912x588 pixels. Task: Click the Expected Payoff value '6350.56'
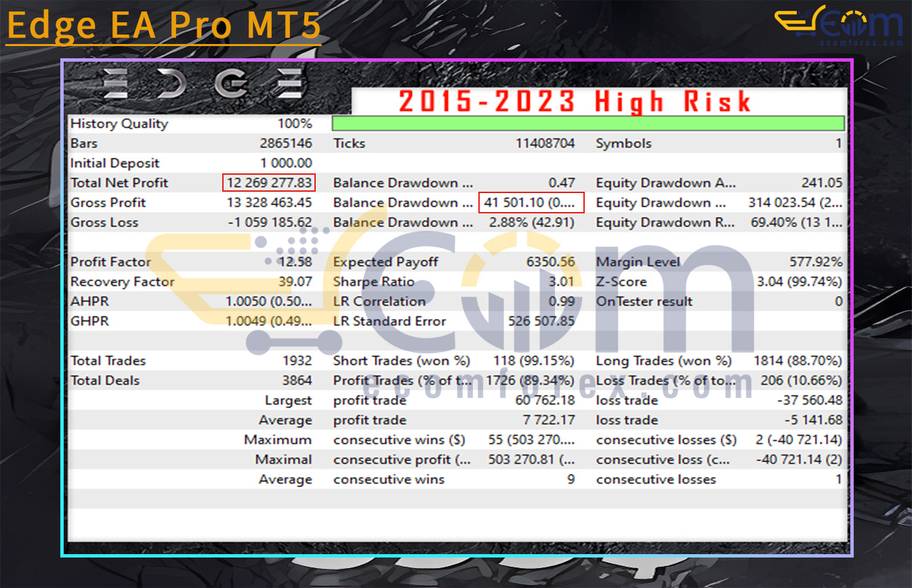[x=550, y=262]
